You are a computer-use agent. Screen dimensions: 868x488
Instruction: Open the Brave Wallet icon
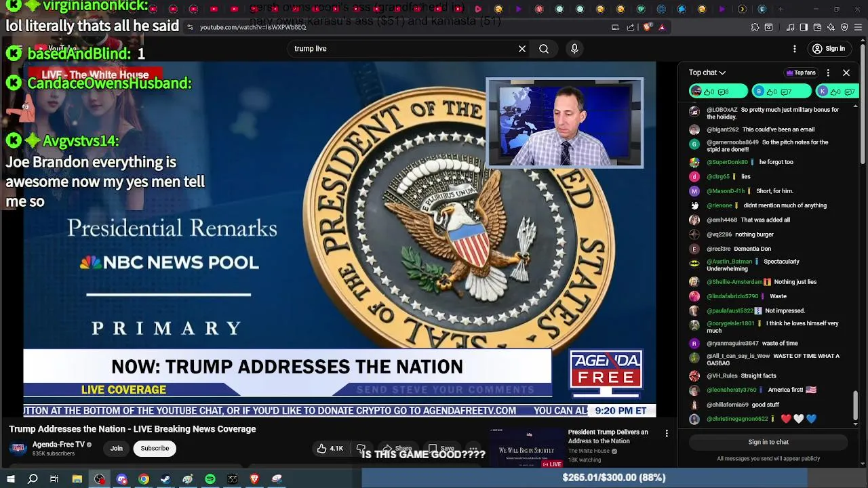817,27
